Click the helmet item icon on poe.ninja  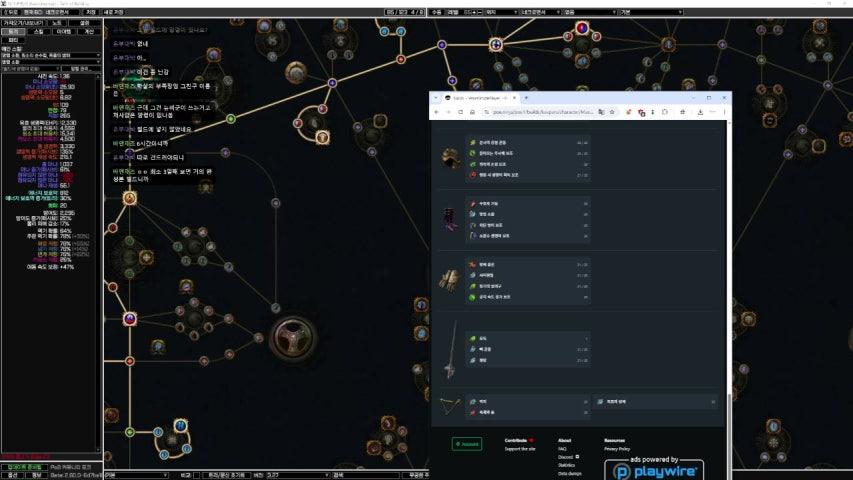450,158
